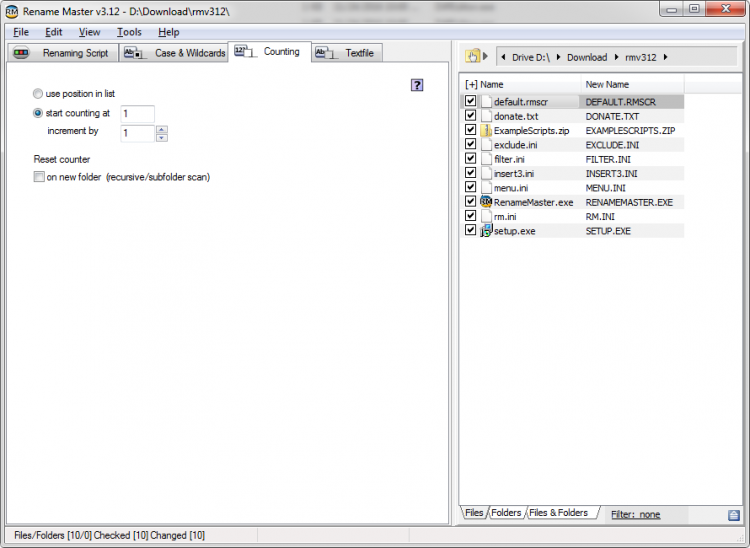Uncheck the ExampleScripts.zip checkbox
Viewport: 750px width, 548px height.
pyautogui.click(x=470, y=130)
